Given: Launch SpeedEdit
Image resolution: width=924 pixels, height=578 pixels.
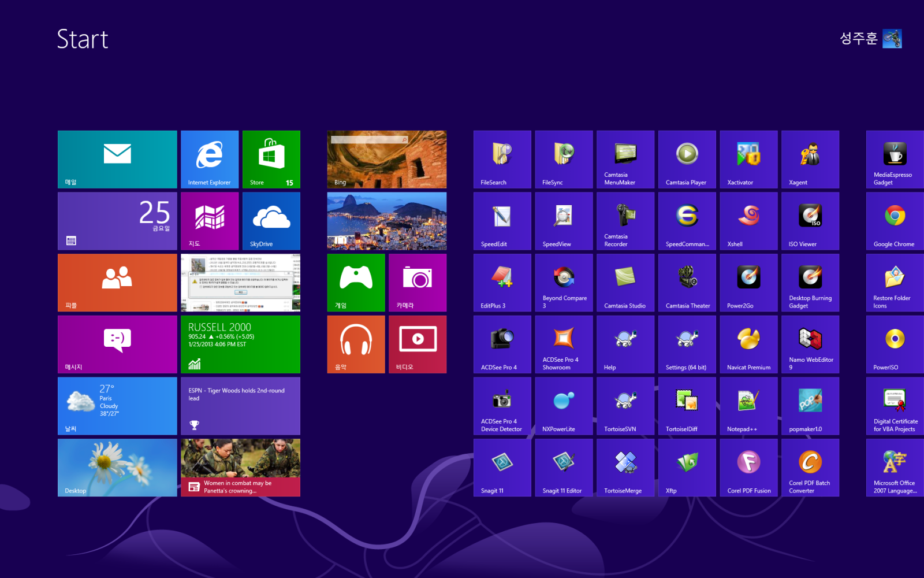Looking at the screenshot, I should 502,221.
